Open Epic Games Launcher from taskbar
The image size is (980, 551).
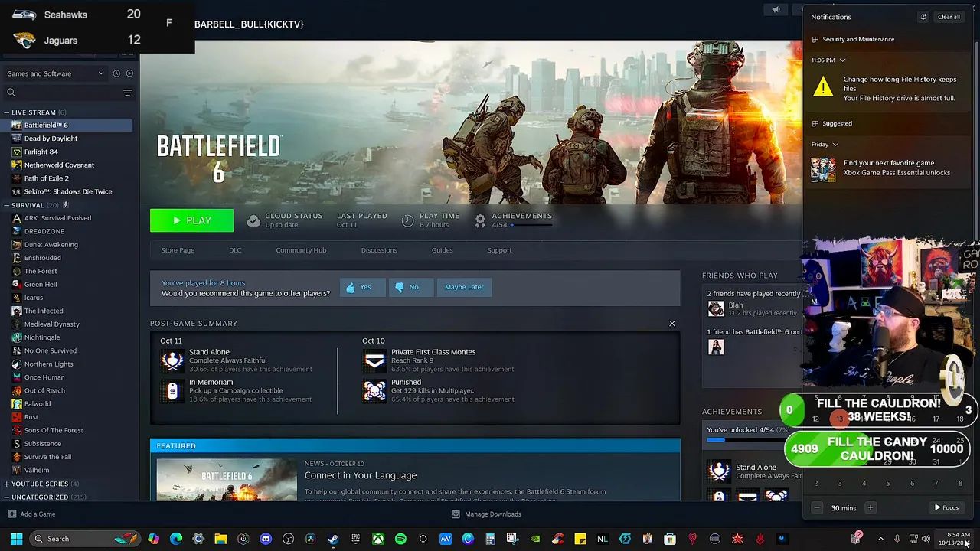tap(355, 539)
